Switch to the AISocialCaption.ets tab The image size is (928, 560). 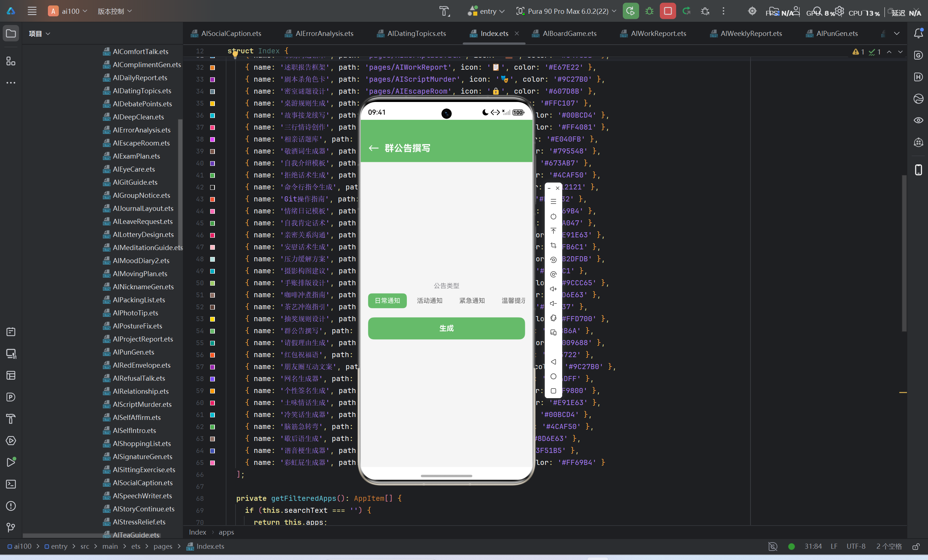pos(226,33)
